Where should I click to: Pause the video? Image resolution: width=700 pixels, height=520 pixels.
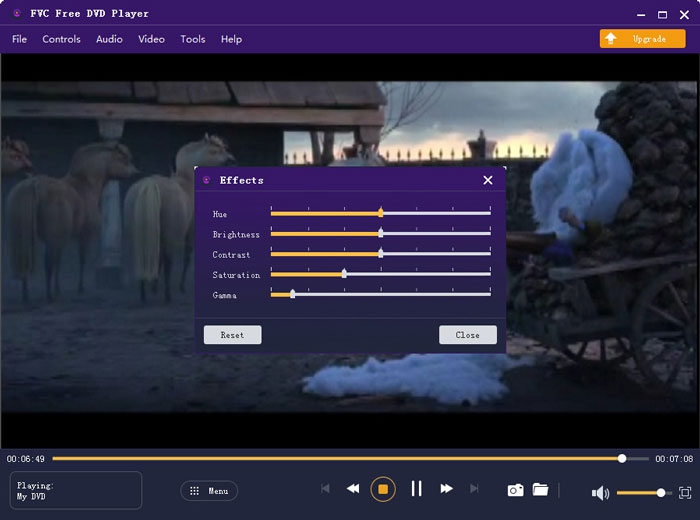[x=417, y=489]
